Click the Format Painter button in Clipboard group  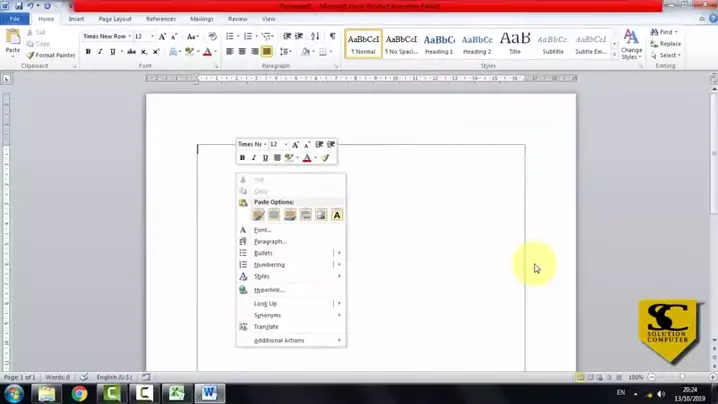click(52, 55)
